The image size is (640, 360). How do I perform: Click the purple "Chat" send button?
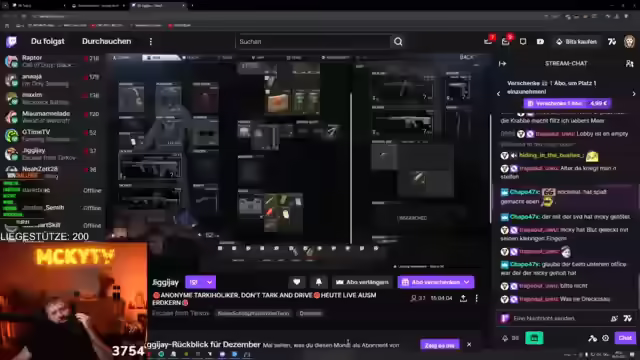[x=625, y=338]
